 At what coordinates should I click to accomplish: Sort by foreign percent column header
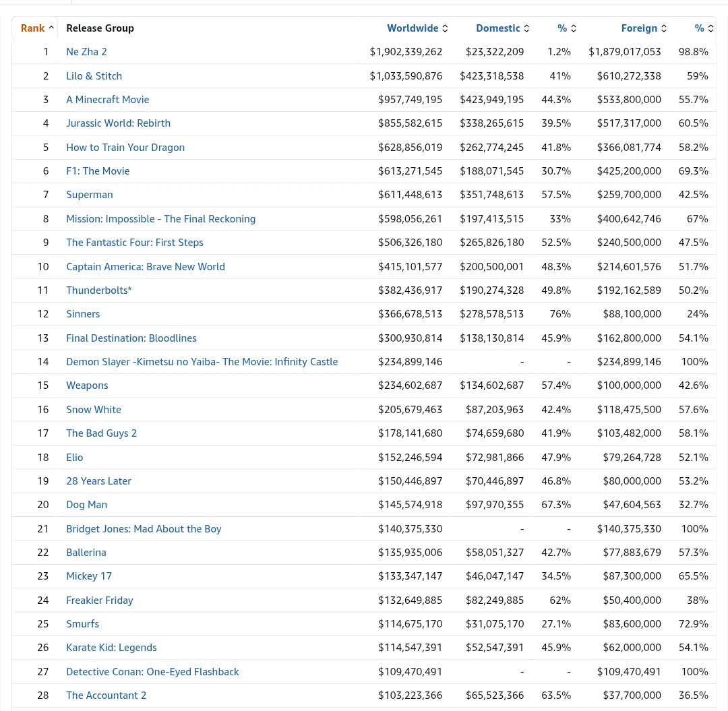point(704,28)
